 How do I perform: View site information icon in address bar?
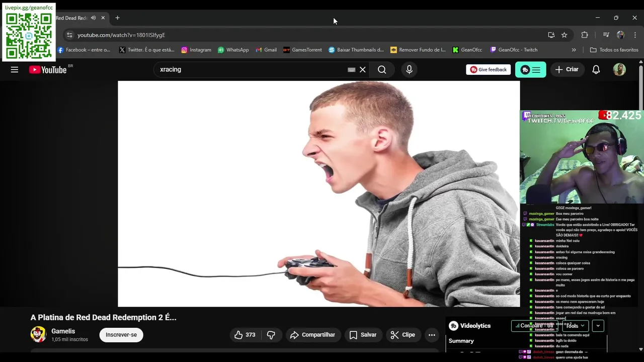pyautogui.click(x=69, y=35)
